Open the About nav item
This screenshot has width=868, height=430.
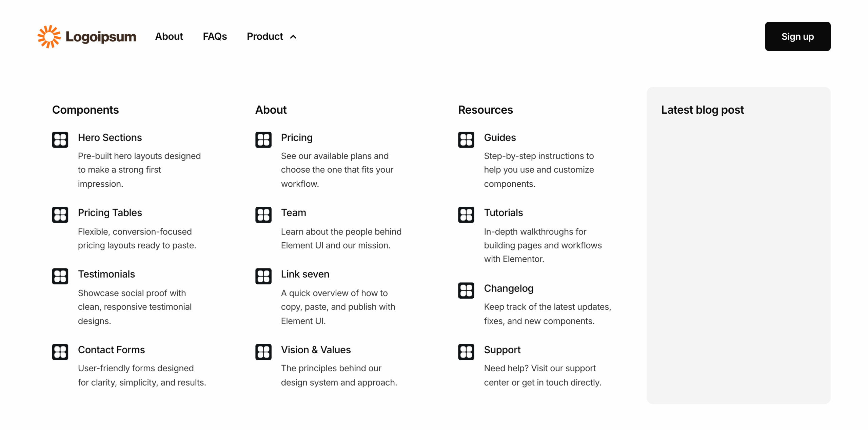coord(169,36)
